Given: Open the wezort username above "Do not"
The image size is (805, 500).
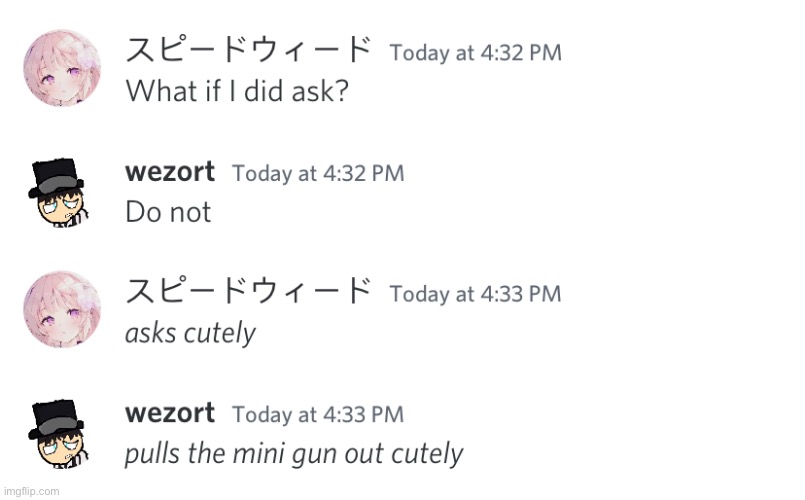Looking at the screenshot, I should click(170, 172).
